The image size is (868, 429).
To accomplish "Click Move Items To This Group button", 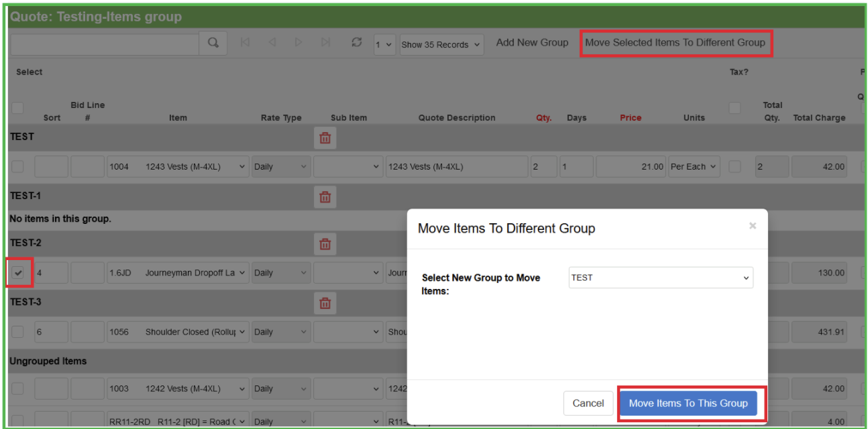I will pos(688,404).
